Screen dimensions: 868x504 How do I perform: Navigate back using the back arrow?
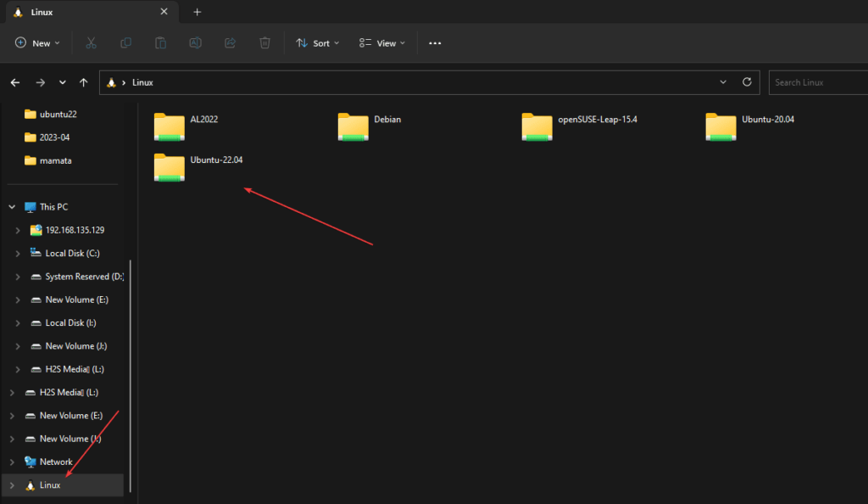15,82
